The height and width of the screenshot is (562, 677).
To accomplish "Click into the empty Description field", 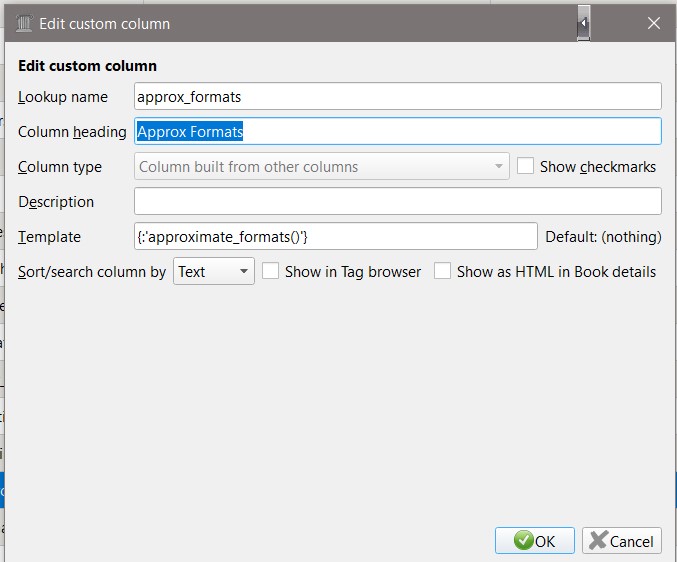I will click(397, 202).
